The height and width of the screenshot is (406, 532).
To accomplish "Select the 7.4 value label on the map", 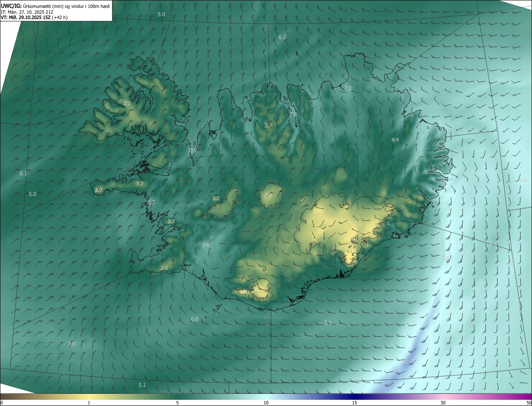I will [x=205, y=245].
